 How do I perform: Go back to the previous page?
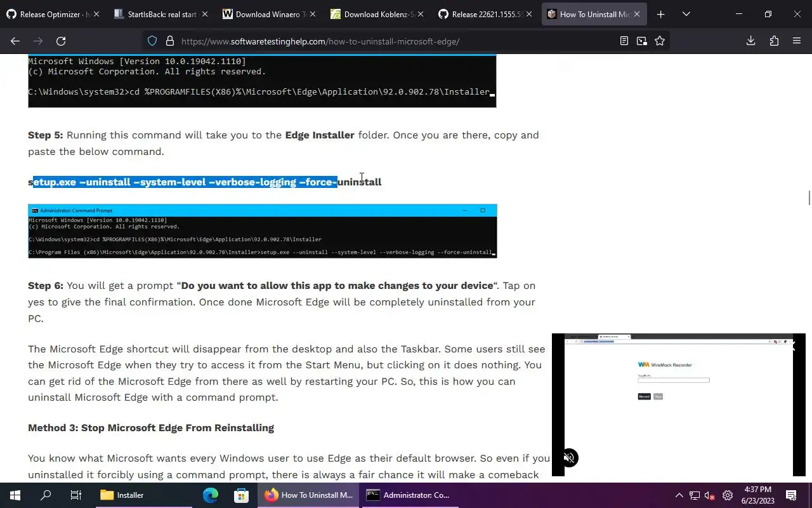click(15, 41)
